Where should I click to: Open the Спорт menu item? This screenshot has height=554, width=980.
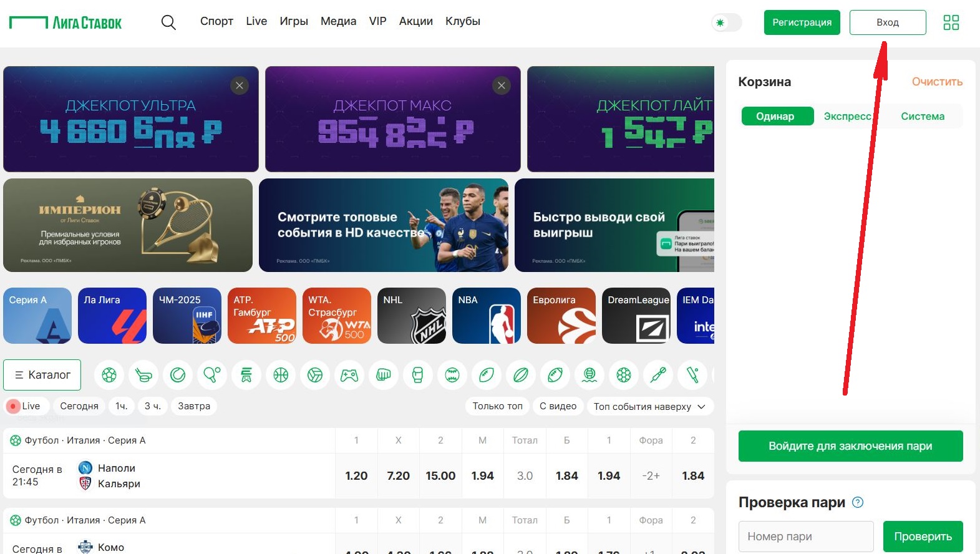point(216,21)
